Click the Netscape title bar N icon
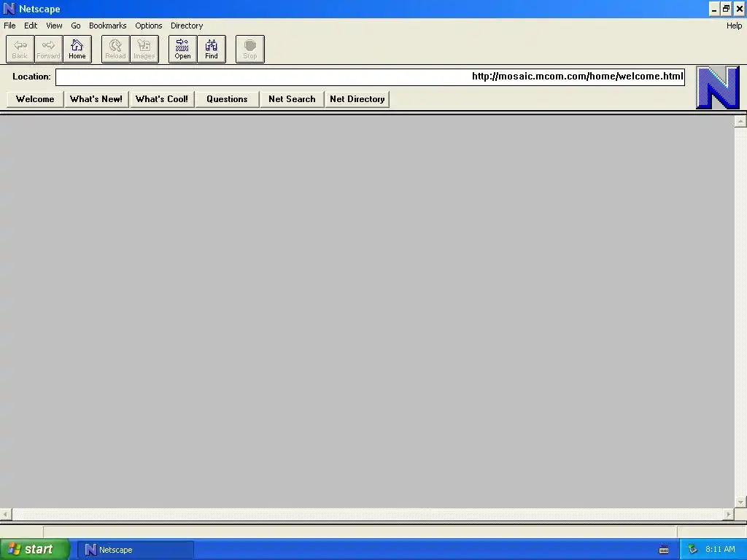Image resolution: width=747 pixels, height=560 pixels. click(x=9, y=9)
